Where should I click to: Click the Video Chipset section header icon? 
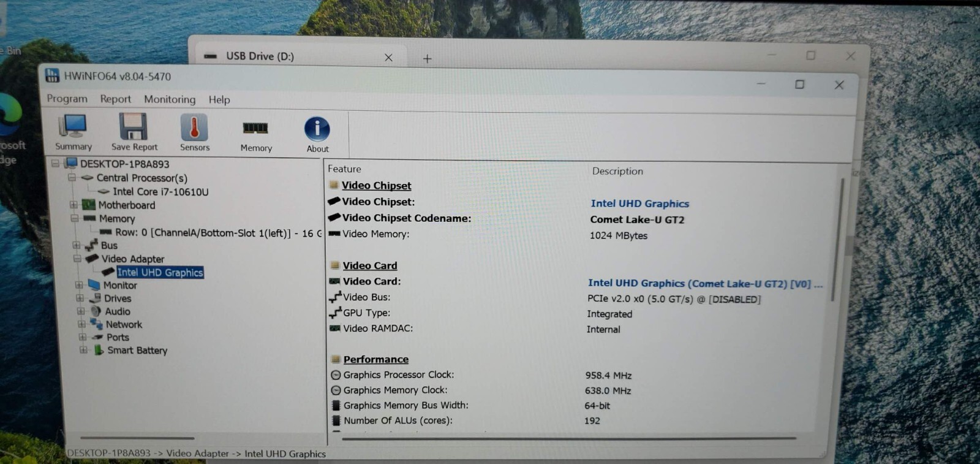334,185
